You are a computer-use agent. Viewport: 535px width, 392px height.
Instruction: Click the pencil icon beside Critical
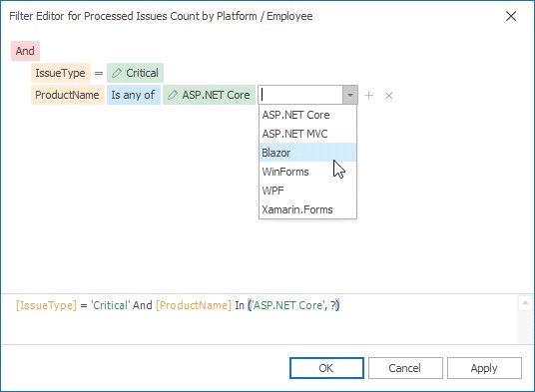(x=117, y=73)
